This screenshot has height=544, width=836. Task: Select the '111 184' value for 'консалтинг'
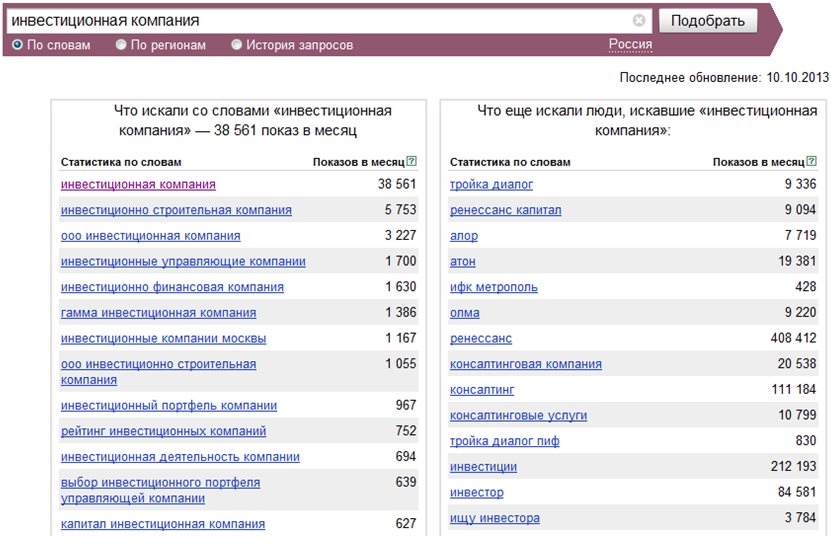pos(793,389)
